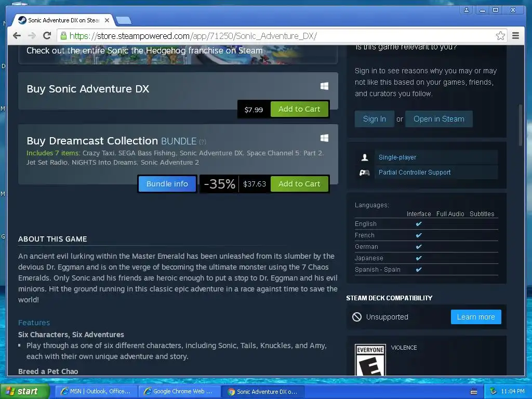Switch to Google Chrome Web taskbar window
The width and height of the screenshot is (532, 399).
tap(179, 392)
